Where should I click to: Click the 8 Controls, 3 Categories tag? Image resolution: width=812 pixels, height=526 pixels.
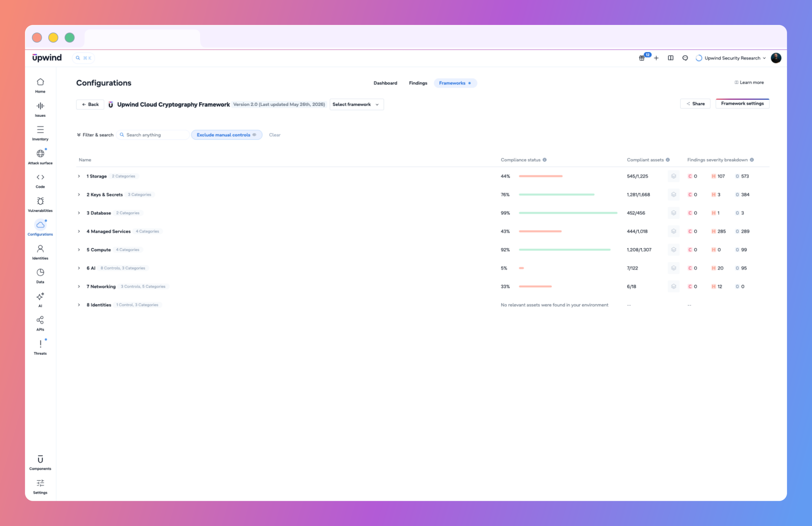123,269
